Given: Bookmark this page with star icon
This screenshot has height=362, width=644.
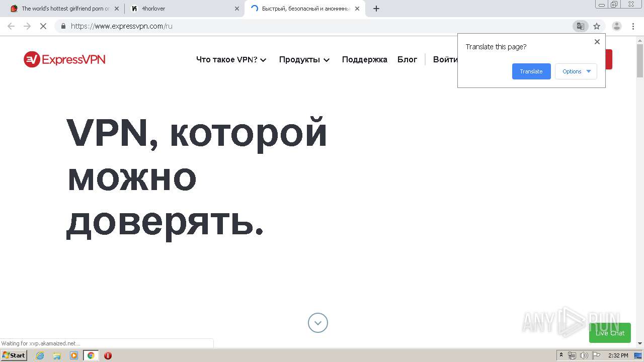Looking at the screenshot, I should [597, 26].
